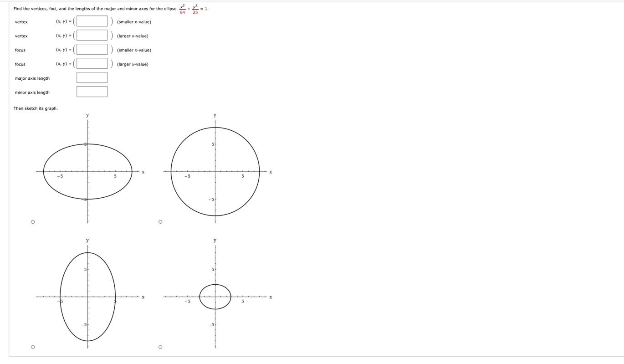Click the 'smaller x-value' label beside vertex
Viewport: 624px width, 364px height.
[133, 21]
